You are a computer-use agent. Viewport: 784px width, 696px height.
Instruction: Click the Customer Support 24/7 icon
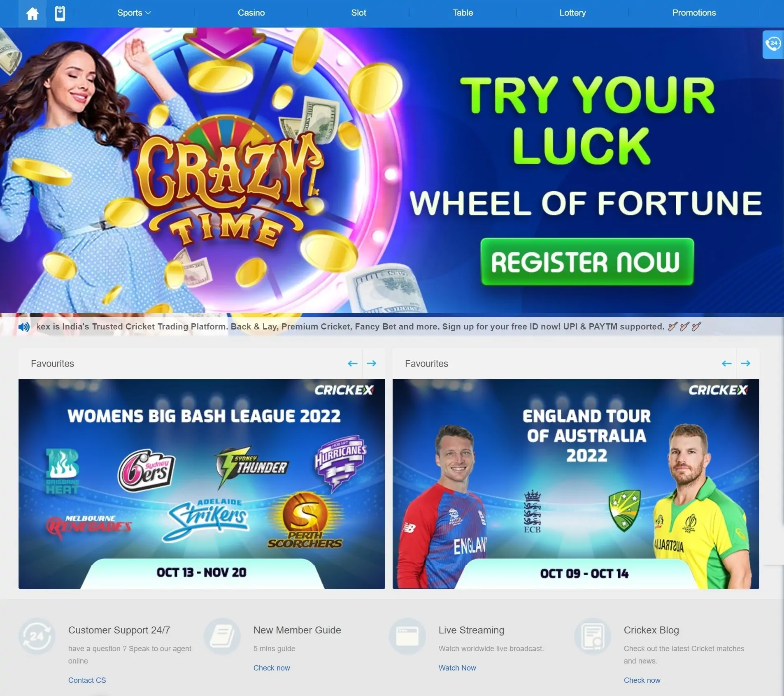[37, 636]
